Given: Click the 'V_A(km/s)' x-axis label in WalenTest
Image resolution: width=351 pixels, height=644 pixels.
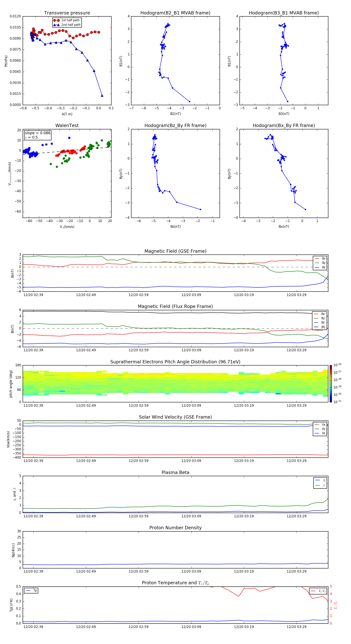Looking at the screenshot, I should pyautogui.click(x=67, y=227).
